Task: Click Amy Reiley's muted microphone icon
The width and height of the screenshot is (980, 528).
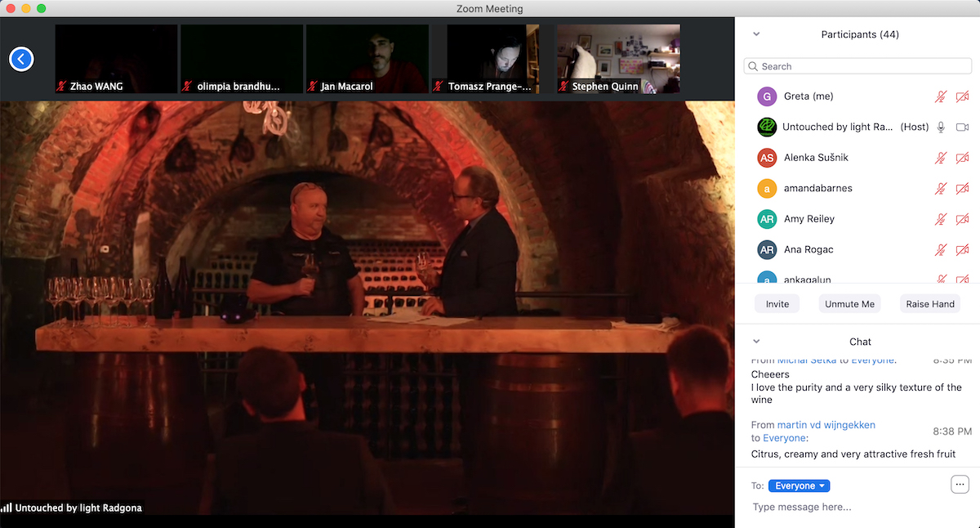Action: (941, 219)
